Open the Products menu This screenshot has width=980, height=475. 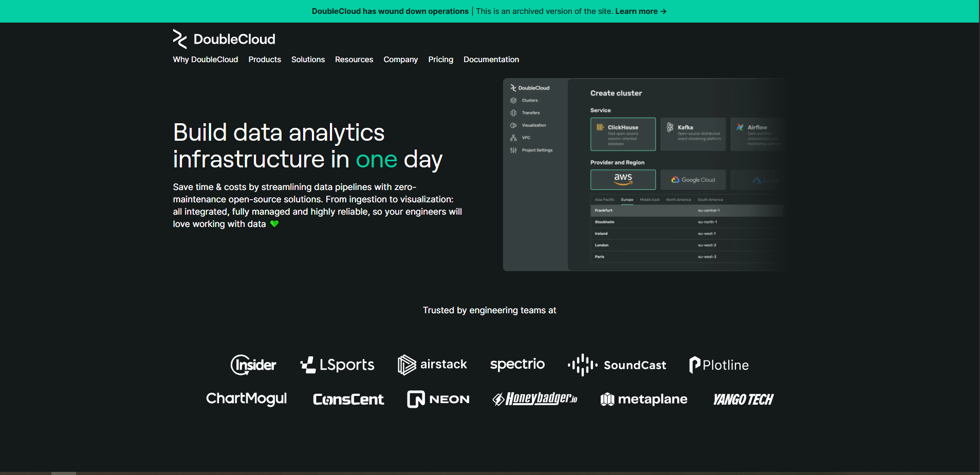pos(265,60)
